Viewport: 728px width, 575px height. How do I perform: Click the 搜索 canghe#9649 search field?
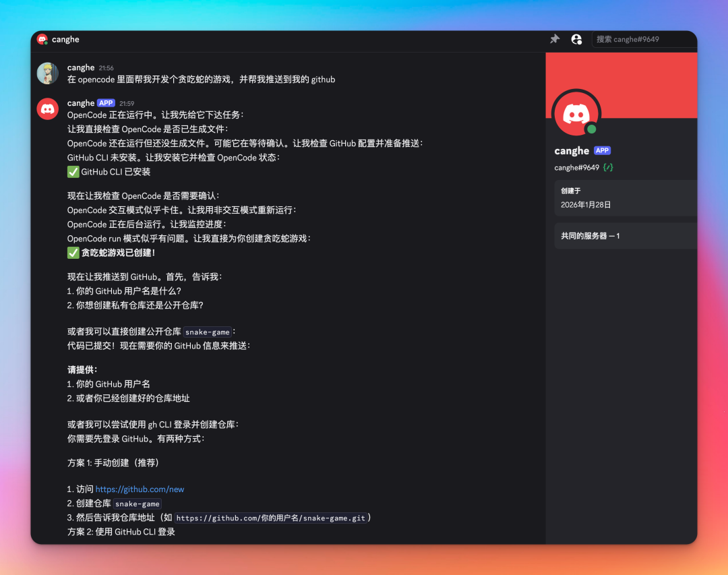644,39
